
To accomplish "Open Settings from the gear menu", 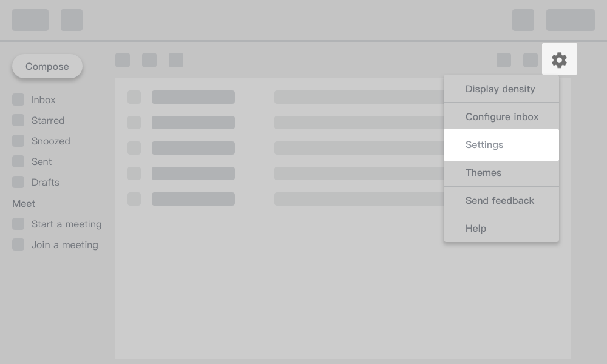I will pos(484,145).
